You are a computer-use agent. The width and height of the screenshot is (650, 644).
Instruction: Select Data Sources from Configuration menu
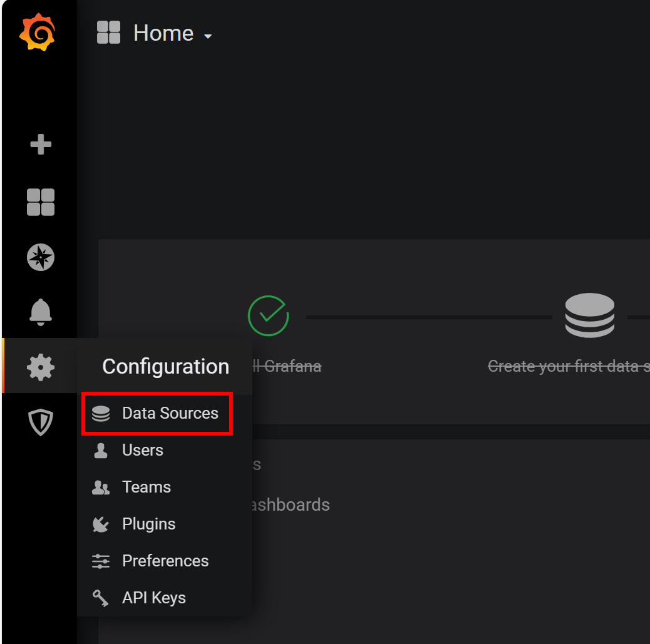157,414
